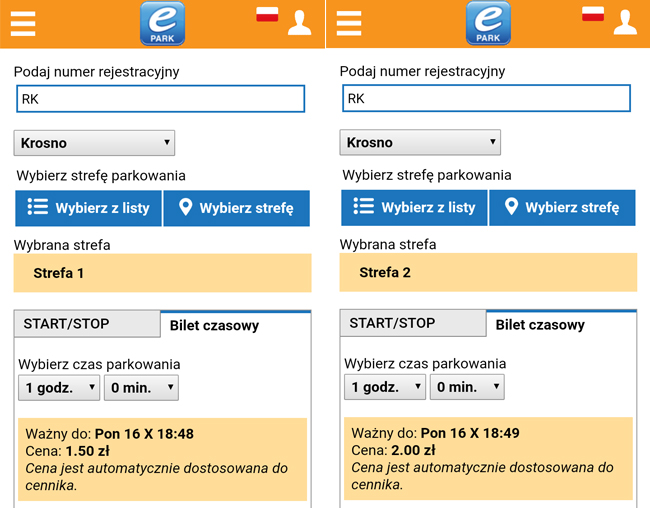Image resolution: width=650 pixels, height=508 pixels.
Task: Expand Krosno city dropdown in right panel
Action: [x=420, y=143]
